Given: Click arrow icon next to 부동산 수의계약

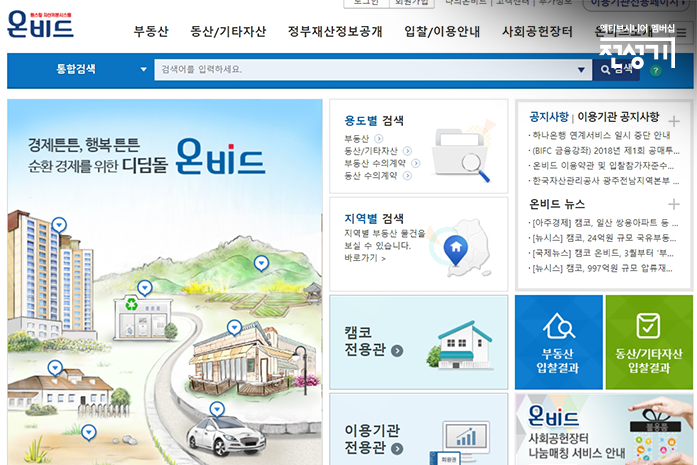Looking at the screenshot, I should 416,163.
